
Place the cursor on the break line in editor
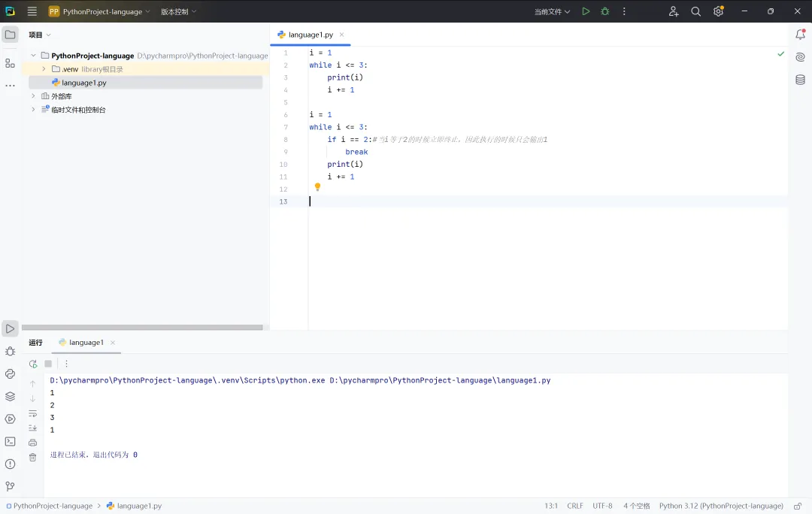[x=356, y=152]
